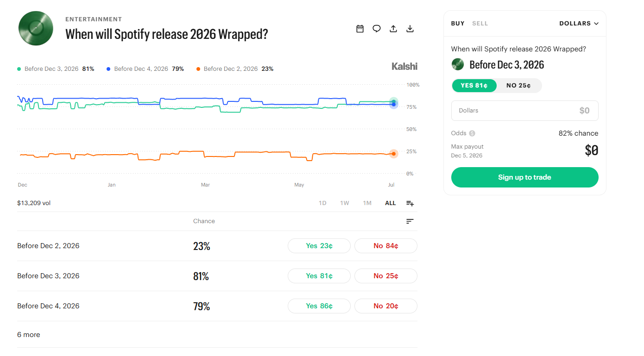The width and height of the screenshot is (644, 356).
Task: Click the 81% chance value in table
Action: click(x=201, y=276)
